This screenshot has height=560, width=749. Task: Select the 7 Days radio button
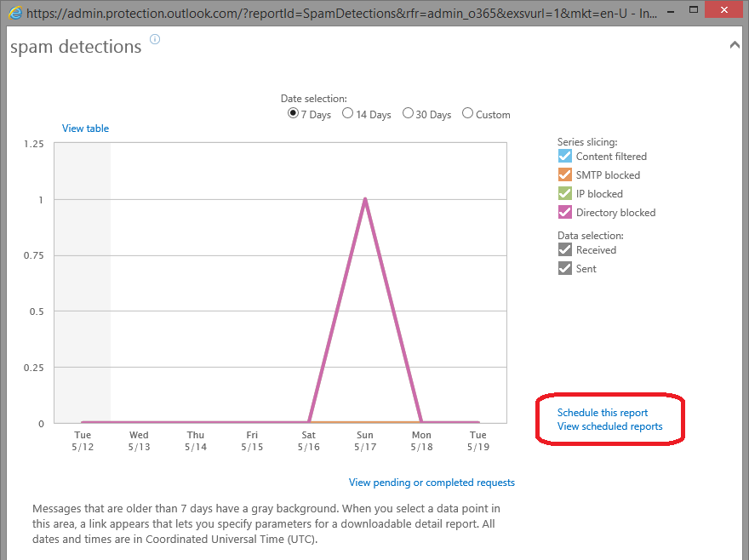pyautogui.click(x=293, y=113)
